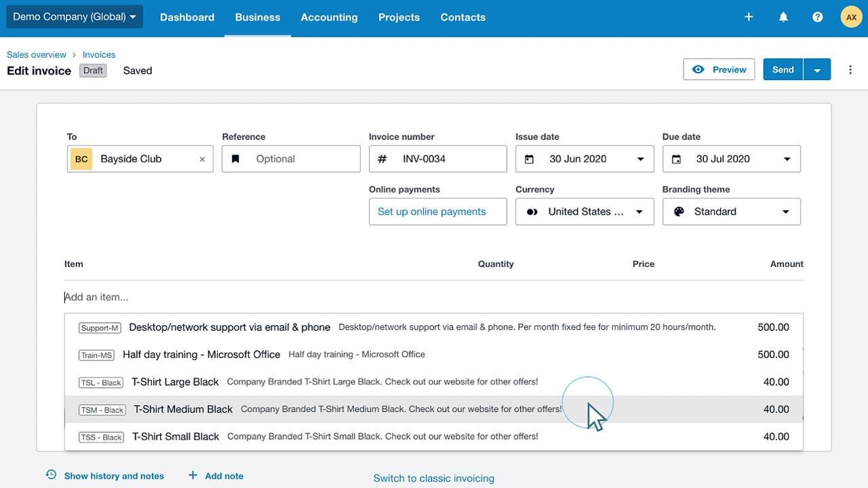Select T-Shirt Medium Black item

(183, 409)
